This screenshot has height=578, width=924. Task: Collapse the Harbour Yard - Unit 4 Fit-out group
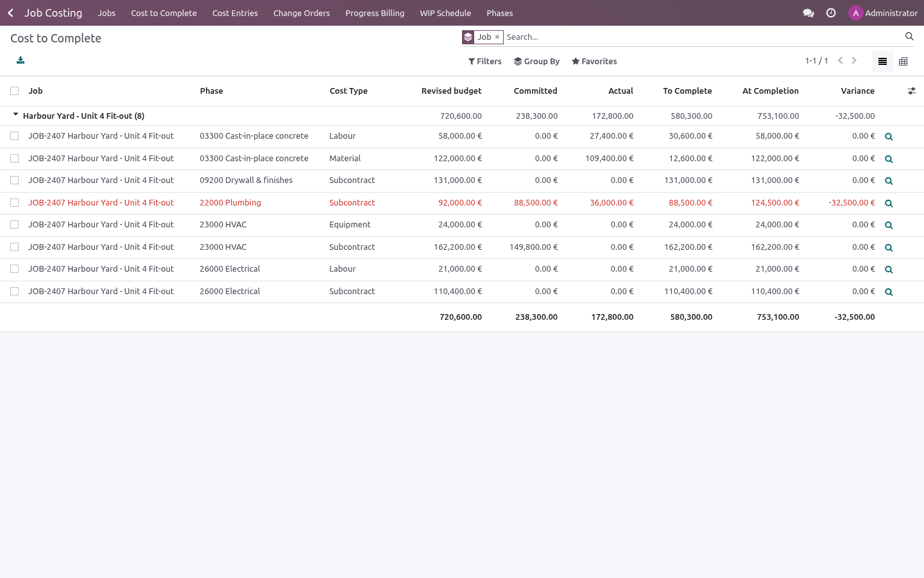click(16, 115)
